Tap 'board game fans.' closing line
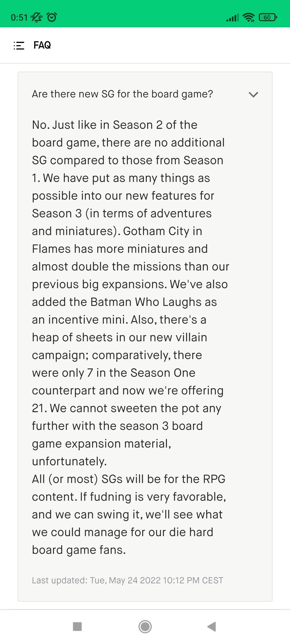Screen dimensions: 290x644 pos(79,550)
